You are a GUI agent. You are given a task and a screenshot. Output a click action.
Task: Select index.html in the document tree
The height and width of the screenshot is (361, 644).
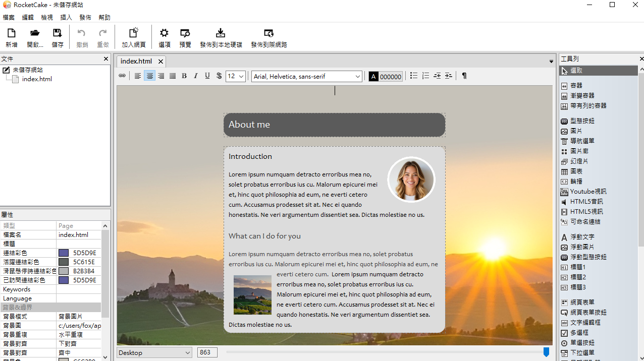coord(37,79)
